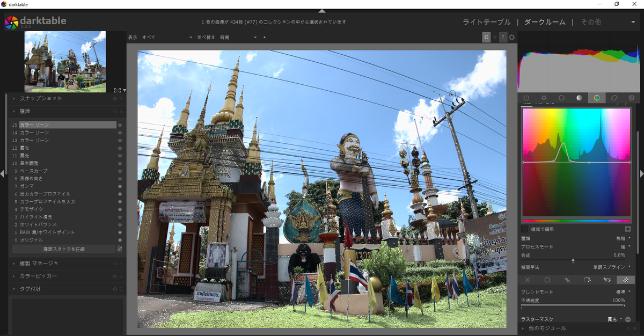Open ブレンドモード 標準 dropdown

click(576, 292)
